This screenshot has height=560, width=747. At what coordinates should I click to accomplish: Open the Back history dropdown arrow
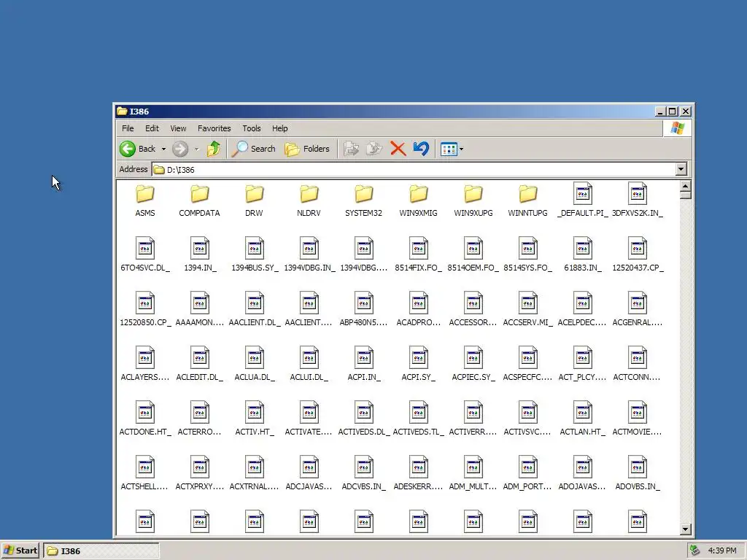163,149
